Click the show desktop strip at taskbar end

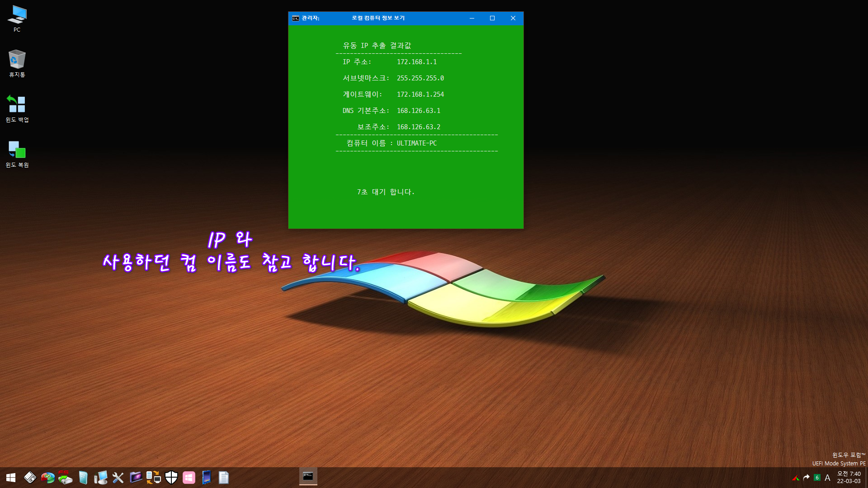[866, 478]
